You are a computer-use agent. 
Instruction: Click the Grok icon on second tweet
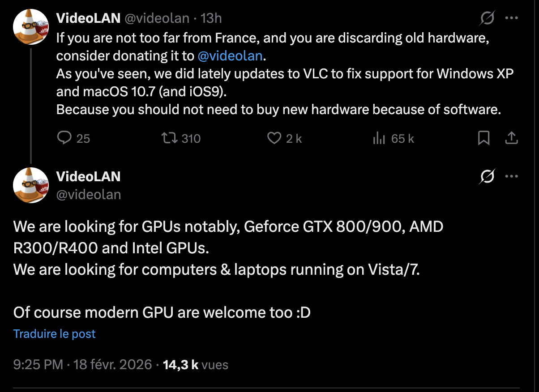[x=487, y=177]
